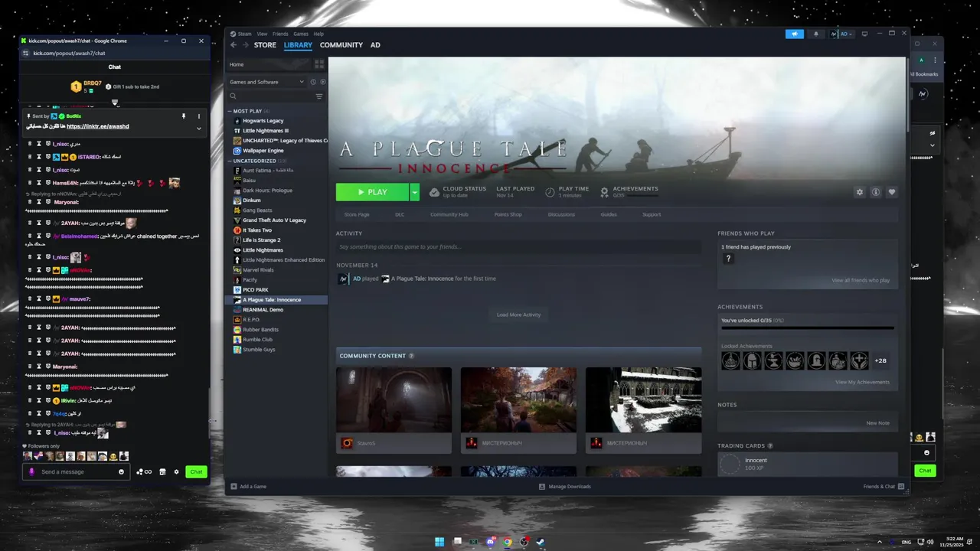The image size is (980, 551).
Task: Open Games and Software filter dropdown
Action: 266,82
